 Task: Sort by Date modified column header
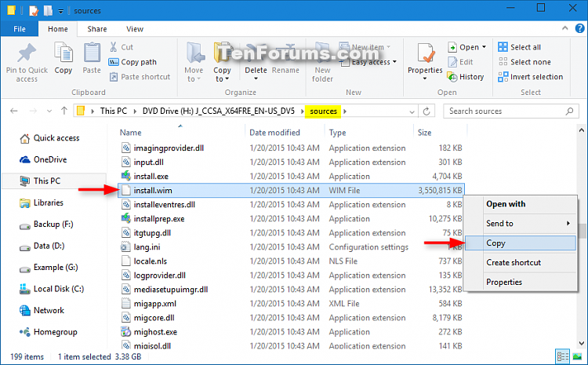(x=274, y=133)
